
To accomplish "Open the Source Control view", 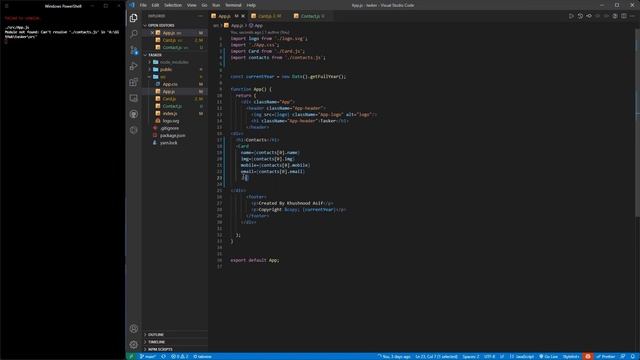I will click(133, 50).
